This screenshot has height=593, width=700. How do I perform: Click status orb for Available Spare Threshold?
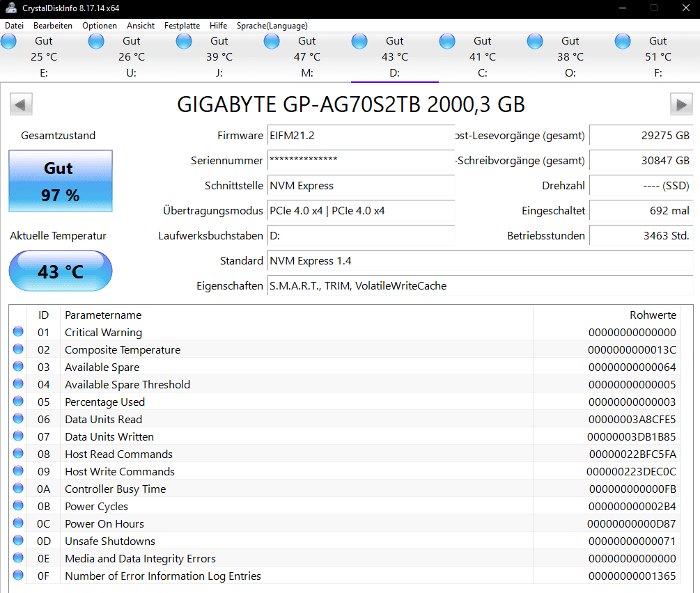(18, 384)
